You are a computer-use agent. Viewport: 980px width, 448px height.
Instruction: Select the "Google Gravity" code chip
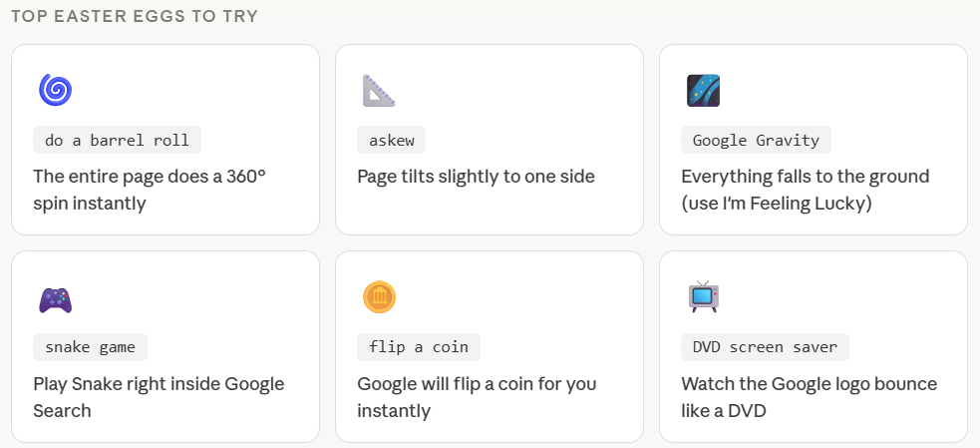[756, 140]
